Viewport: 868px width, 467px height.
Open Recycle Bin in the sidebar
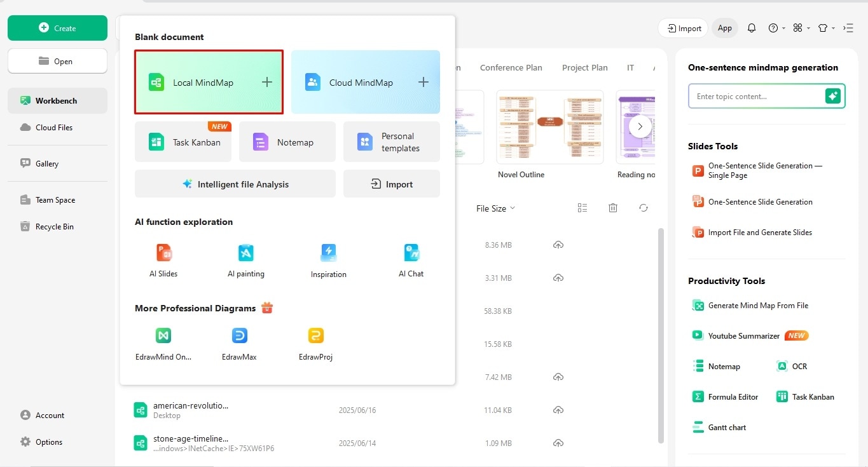coord(57,226)
